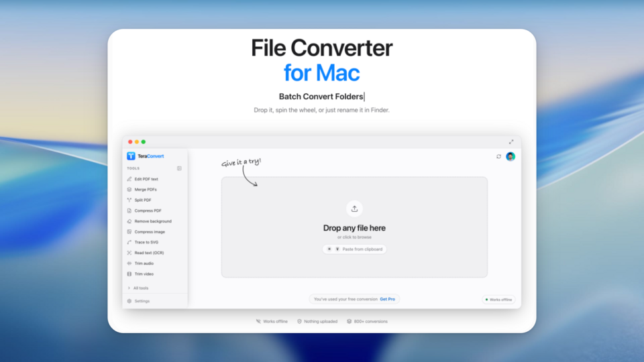Click the Get Pro link

coord(387,299)
